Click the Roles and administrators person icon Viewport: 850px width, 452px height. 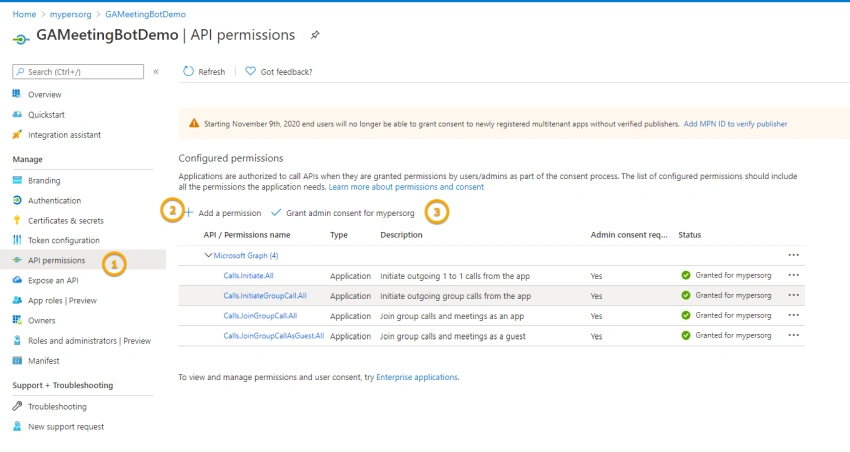(x=17, y=340)
